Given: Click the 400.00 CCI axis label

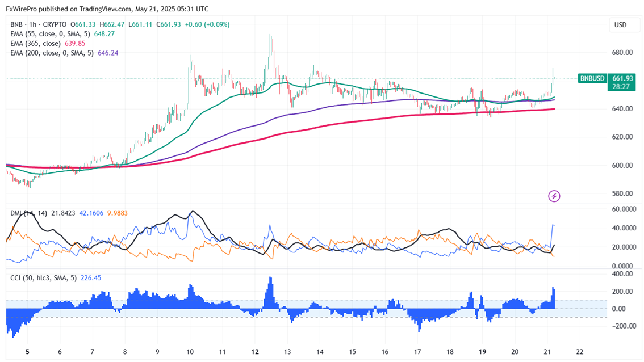Looking at the screenshot, I should tap(622, 273).
